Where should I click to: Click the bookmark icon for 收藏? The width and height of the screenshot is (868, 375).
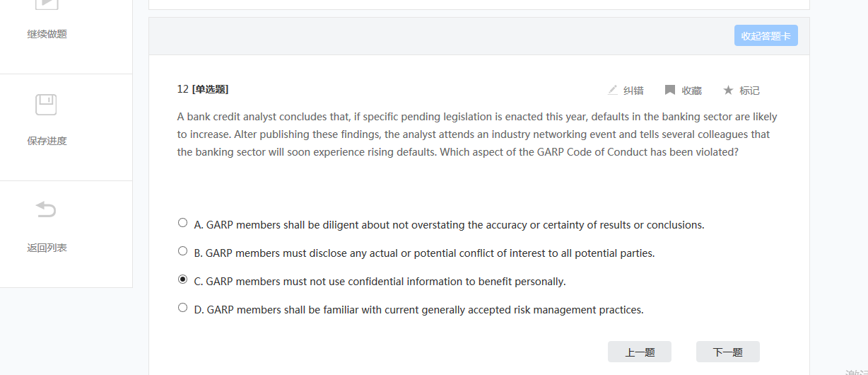[670, 90]
